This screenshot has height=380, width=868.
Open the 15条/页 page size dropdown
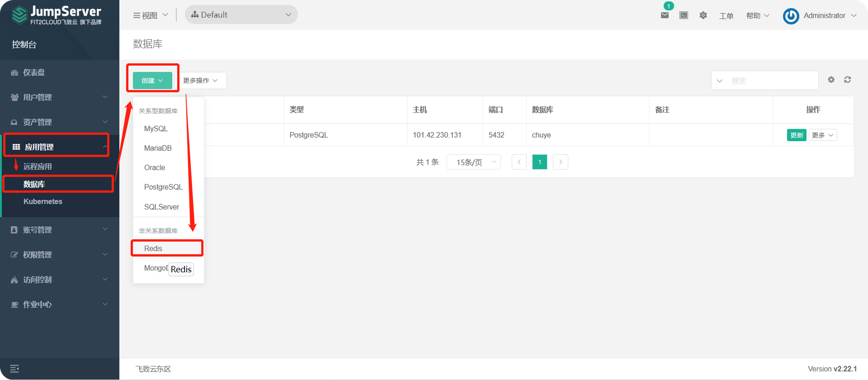click(x=473, y=162)
